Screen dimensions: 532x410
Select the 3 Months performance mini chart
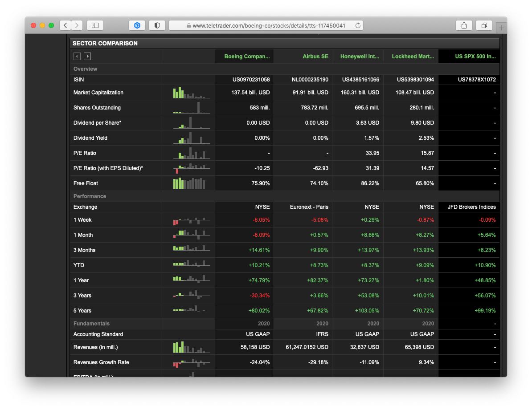192,248
